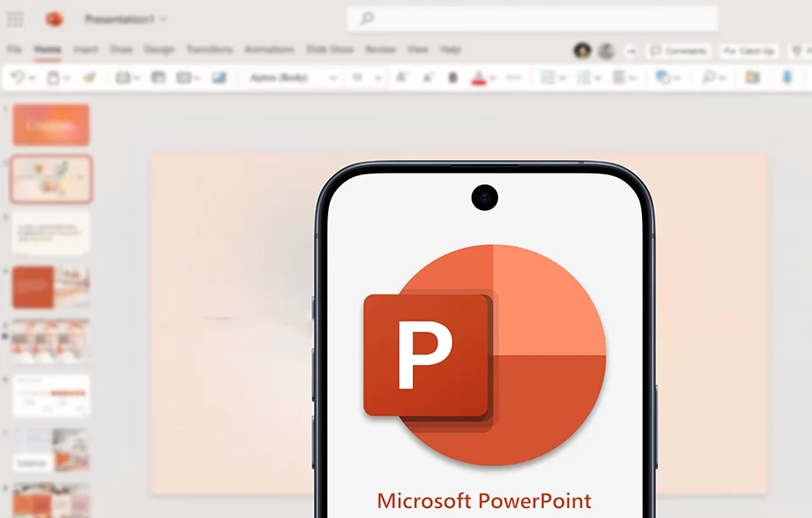
Task: Switch to the Transitions tab
Action: tap(209, 50)
